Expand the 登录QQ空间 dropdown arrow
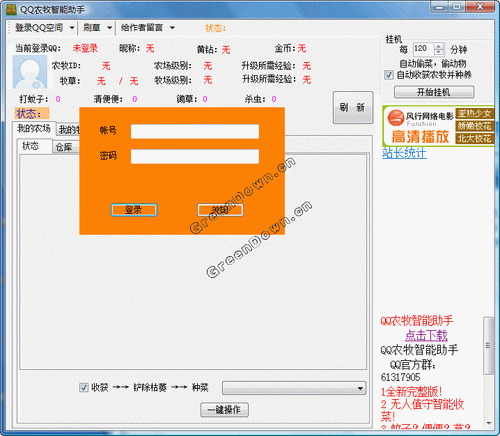Image resolution: width=500 pixels, height=436 pixels. pos(72,28)
